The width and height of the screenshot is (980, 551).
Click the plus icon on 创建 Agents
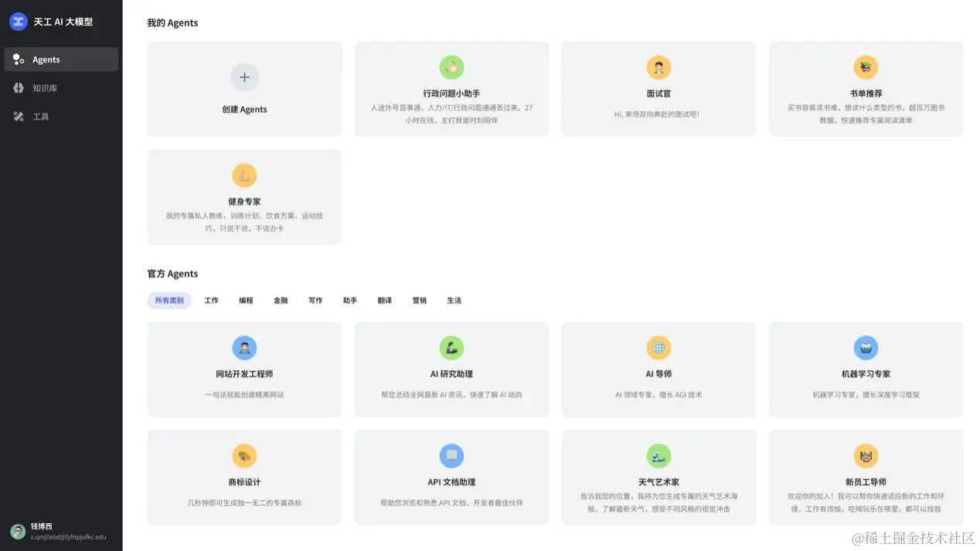244,77
